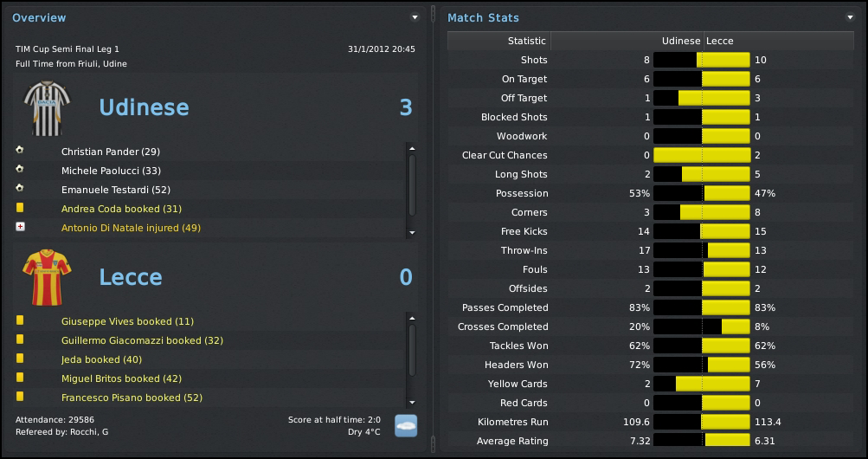This screenshot has height=459, width=868.
Task: Click the Possession stat comparison bar
Action: click(701, 193)
